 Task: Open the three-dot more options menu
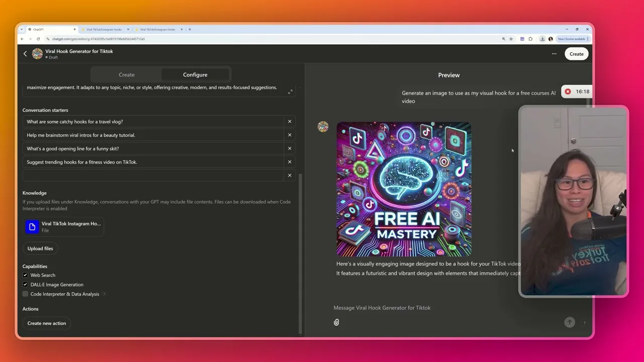pyautogui.click(x=554, y=54)
